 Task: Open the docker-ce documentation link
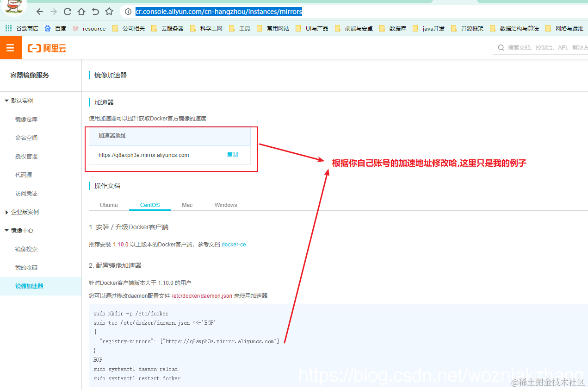pos(234,244)
